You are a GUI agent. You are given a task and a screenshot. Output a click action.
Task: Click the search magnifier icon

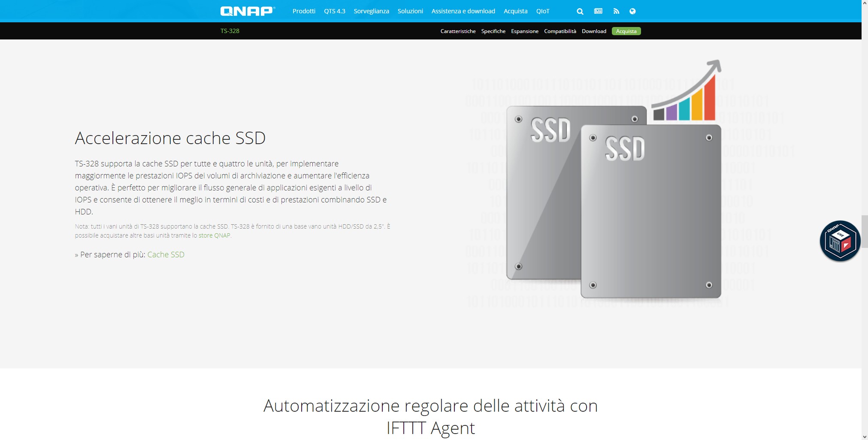pos(580,12)
